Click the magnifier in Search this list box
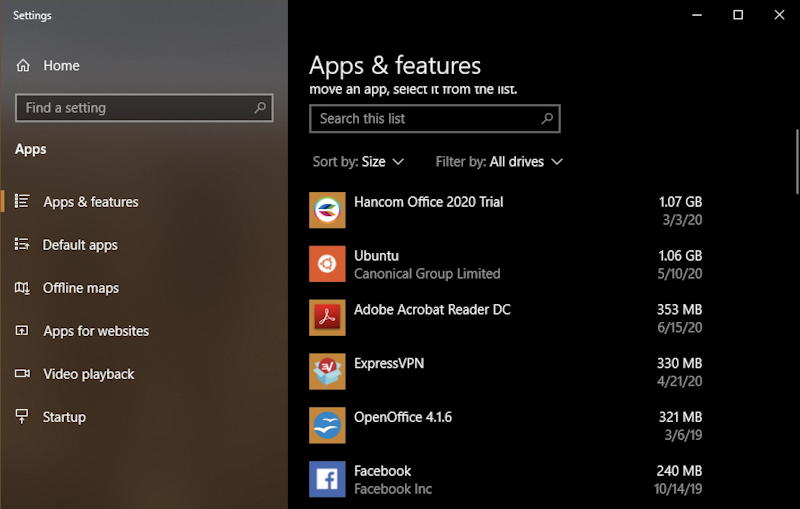Screen dimensions: 800x509 pos(547,118)
